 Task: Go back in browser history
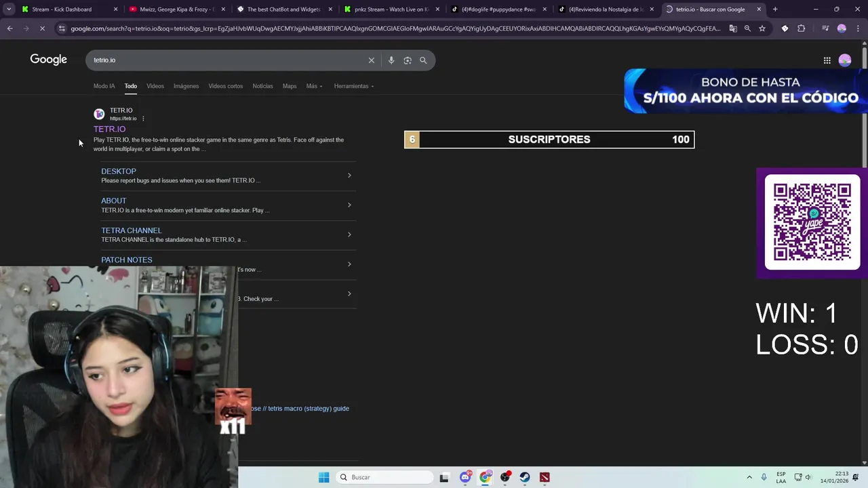coord(9,28)
